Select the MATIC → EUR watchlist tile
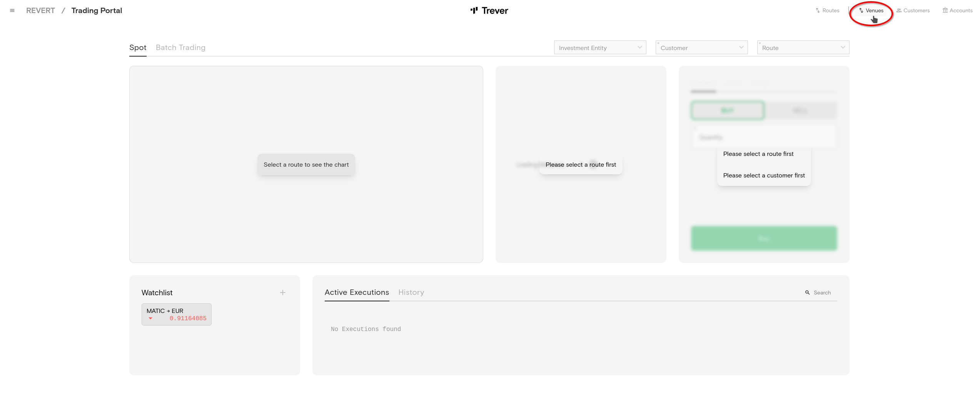Image resolution: width=980 pixels, height=398 pixels. pos(176,314)
